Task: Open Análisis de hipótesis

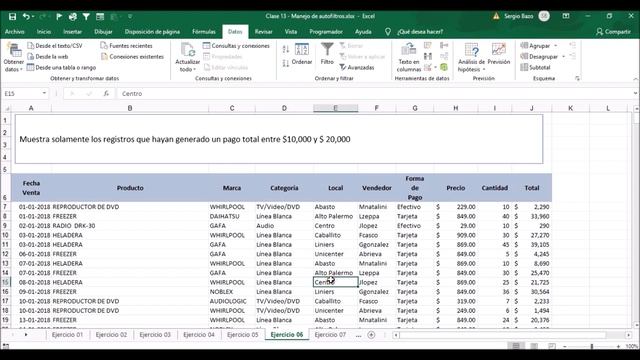Action: coord(471,58)
